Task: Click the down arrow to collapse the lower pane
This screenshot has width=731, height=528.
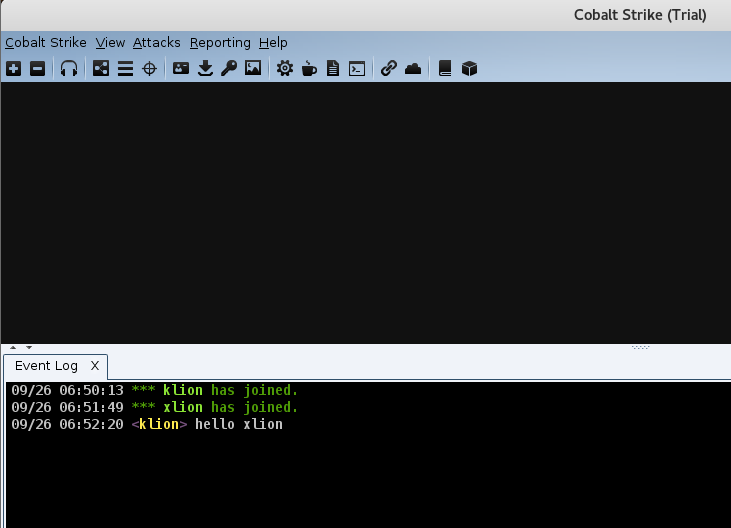Action: coord(29,347)
